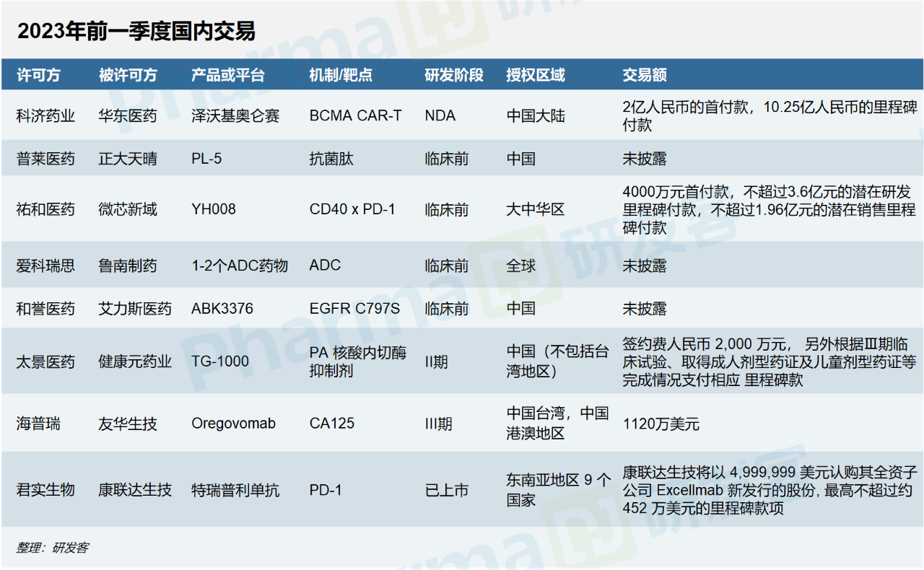The width and height of the screenshot is (924, 570).
Task: Click the title 2023年前一季度国内交易
Action: coord(136,31)
